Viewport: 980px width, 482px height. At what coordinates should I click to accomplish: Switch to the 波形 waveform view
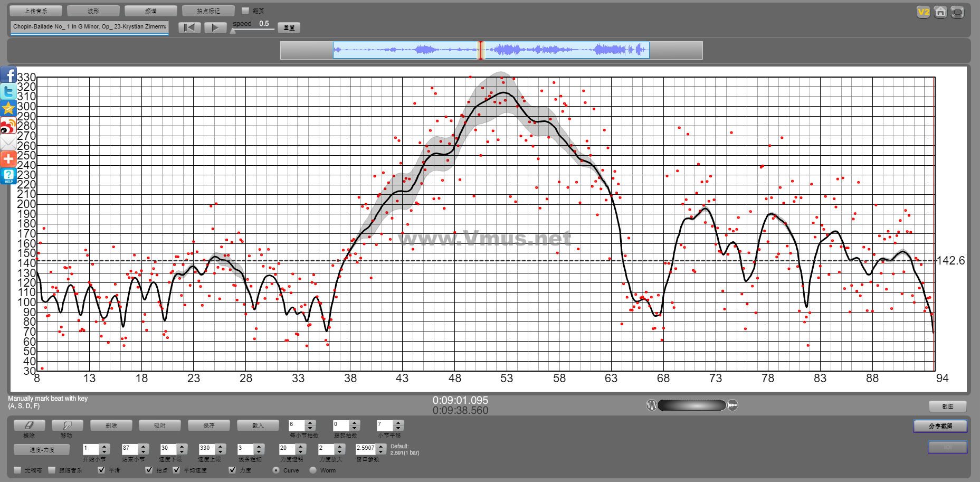93,11
